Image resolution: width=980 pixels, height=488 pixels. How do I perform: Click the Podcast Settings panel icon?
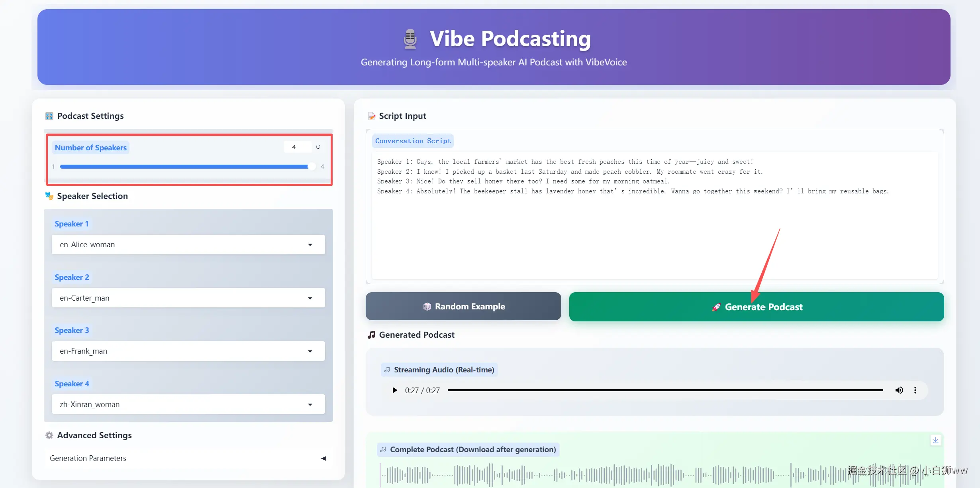pos(49,116)
